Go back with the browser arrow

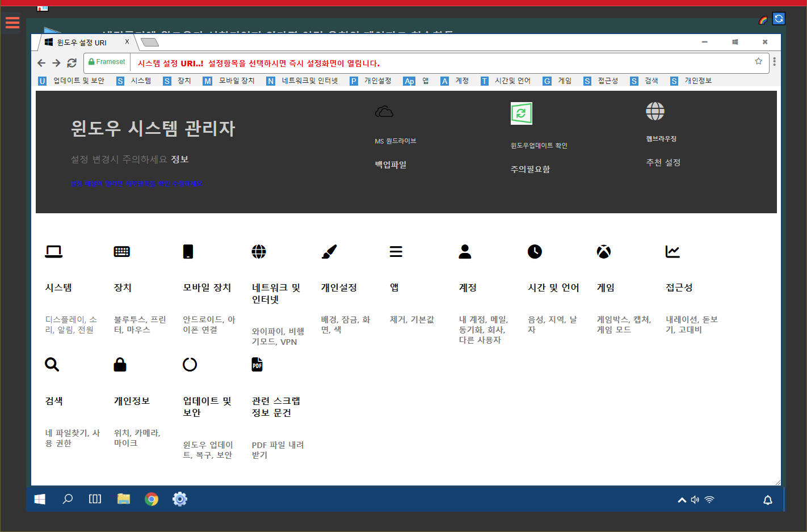[x=41, y=63]
